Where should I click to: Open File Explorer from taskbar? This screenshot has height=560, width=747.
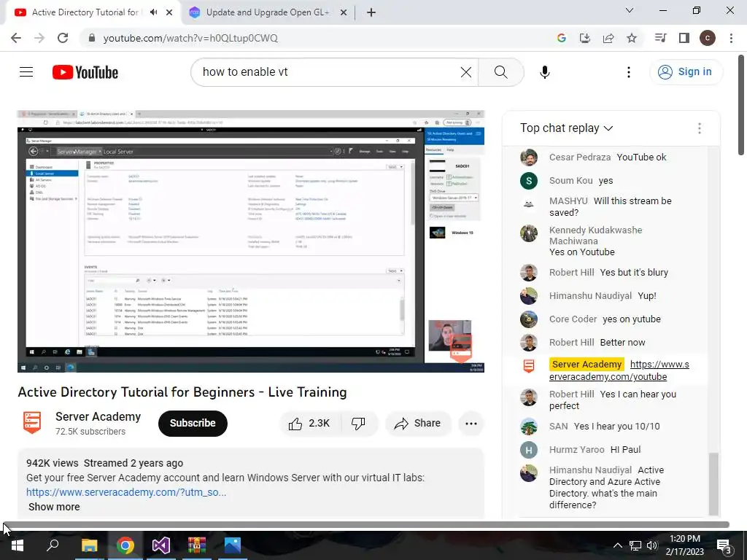pos(89,545)
